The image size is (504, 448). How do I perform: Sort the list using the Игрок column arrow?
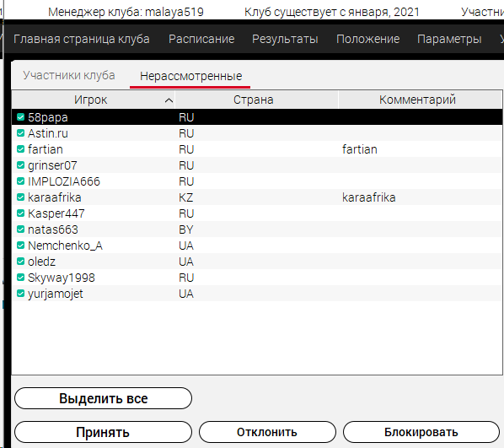tap(169, 100)
